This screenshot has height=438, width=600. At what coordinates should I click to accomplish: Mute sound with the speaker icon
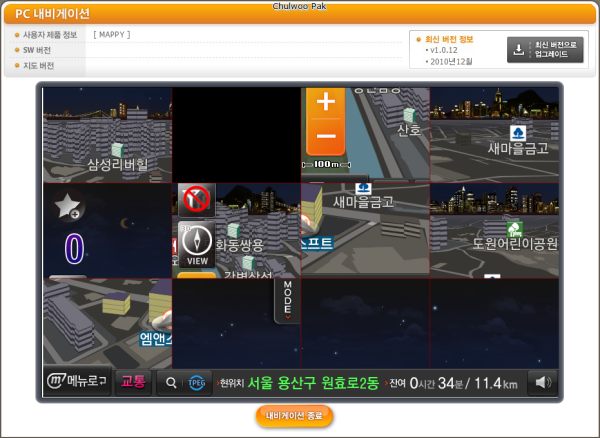542,382
